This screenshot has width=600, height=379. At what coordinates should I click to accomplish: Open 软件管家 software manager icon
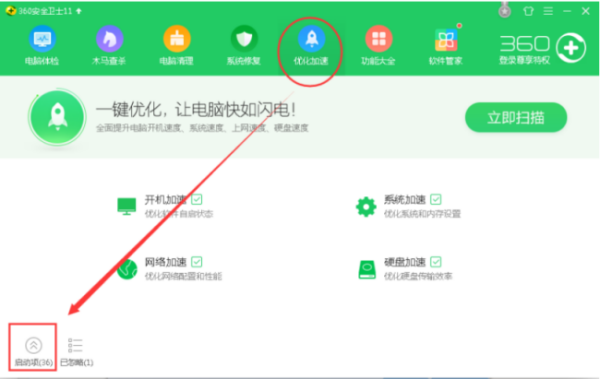(x=446, y=39)
